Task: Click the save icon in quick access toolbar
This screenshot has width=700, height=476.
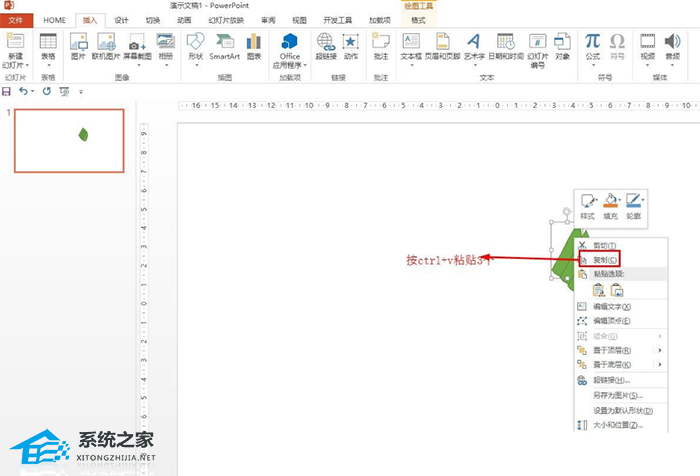Action: pyautogui.click(x=6, y=92)
